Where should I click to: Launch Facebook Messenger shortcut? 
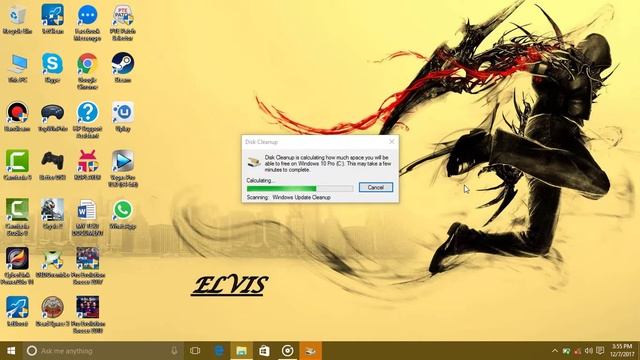tap(87, 23)
